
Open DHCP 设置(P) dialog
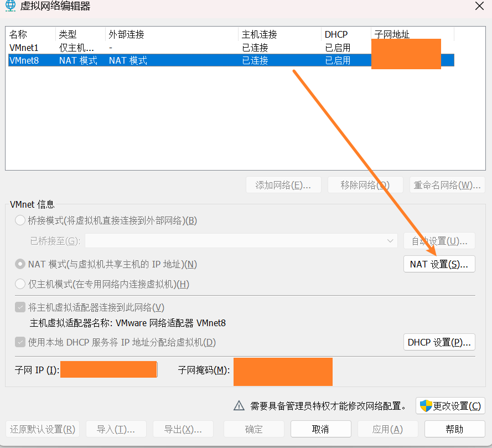(439, 342)
